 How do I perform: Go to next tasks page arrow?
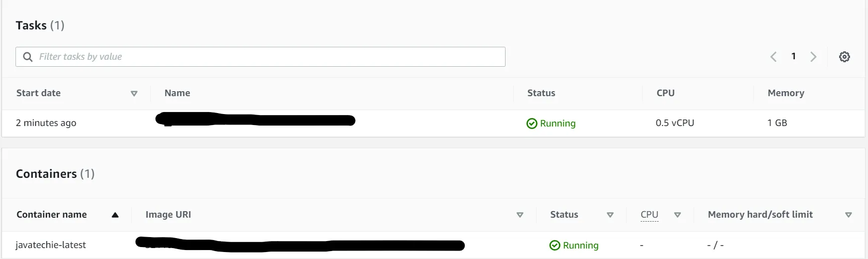click(x=813, y=57)
